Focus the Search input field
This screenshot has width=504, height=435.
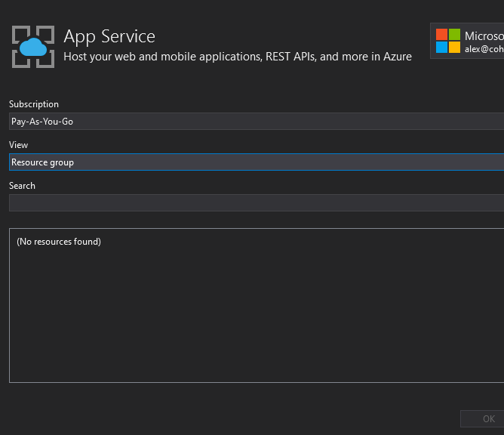coord(255,203)
